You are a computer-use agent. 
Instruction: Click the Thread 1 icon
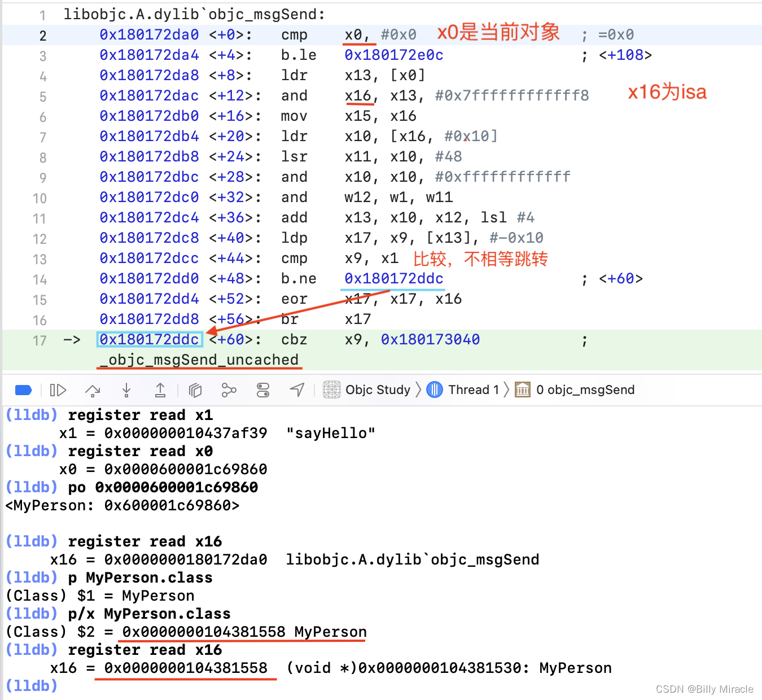435,390
